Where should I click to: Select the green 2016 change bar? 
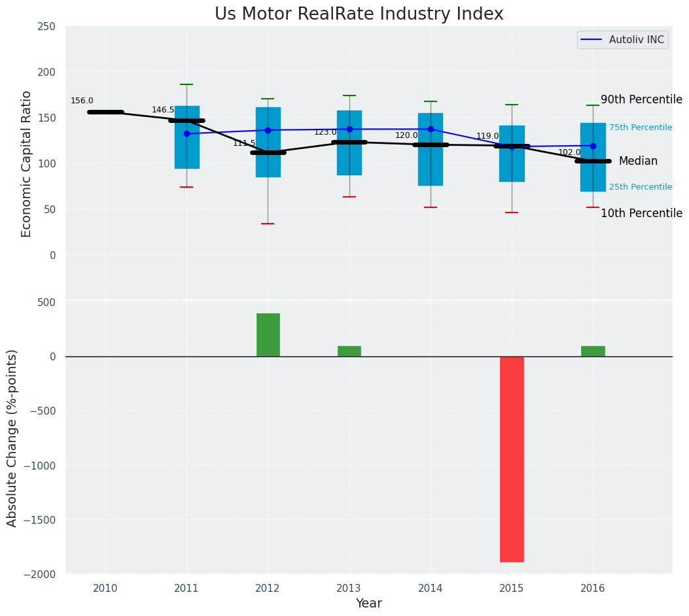point(593,351)
